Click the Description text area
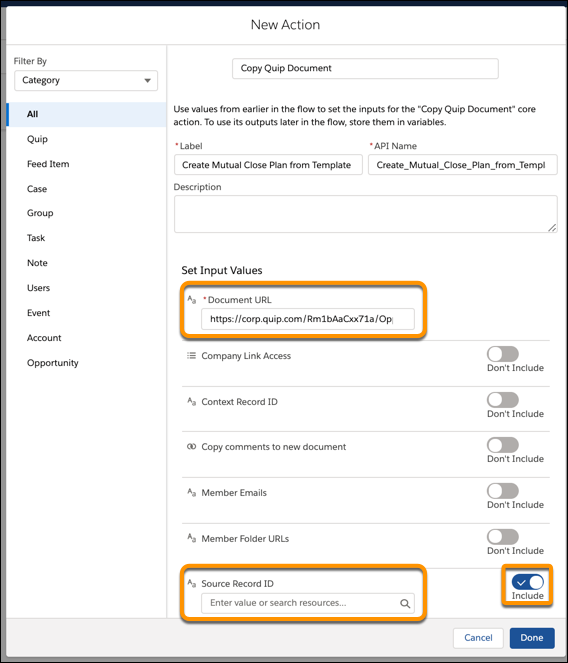The height and width of the screenshot is (663, 568). (365, 214)
